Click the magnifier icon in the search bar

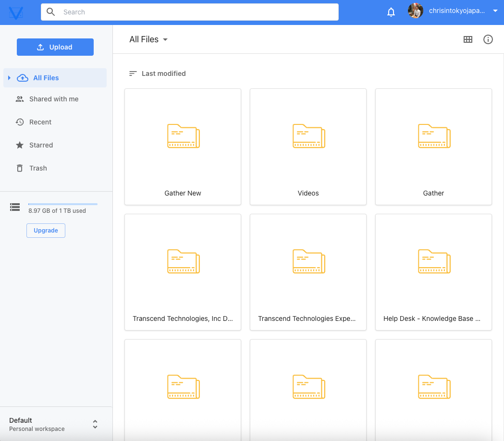pyautogui.click(x=50, y=12)
